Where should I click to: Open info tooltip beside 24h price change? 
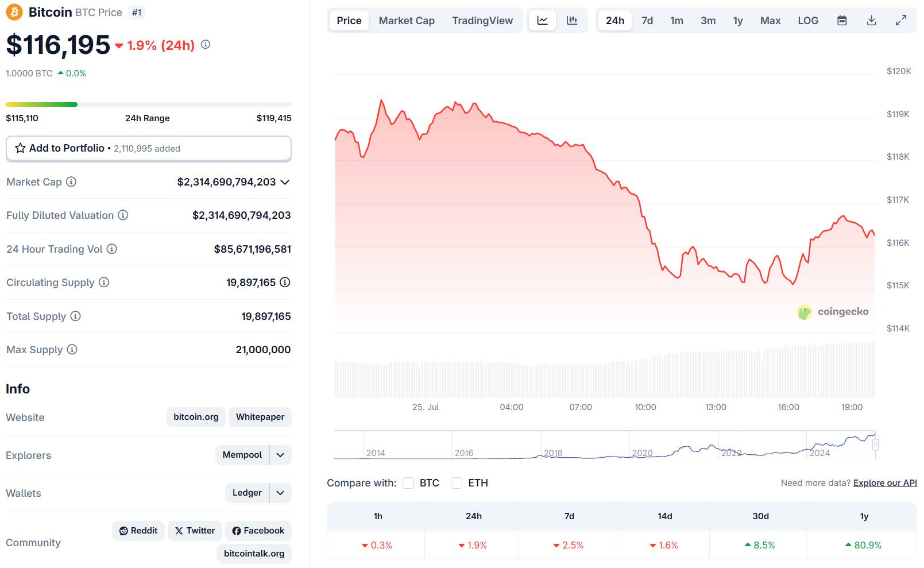[x=206, y=44]
